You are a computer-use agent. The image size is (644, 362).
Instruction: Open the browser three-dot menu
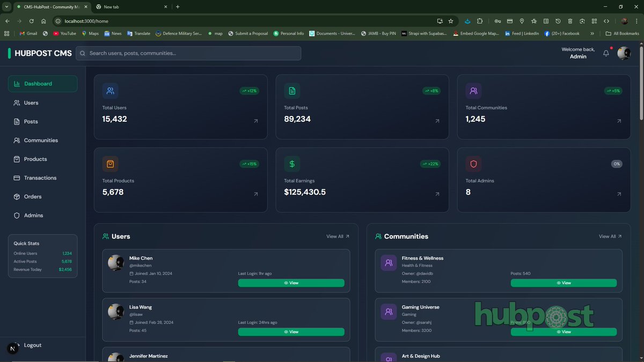pyautogui.click(x=636, y=21)
